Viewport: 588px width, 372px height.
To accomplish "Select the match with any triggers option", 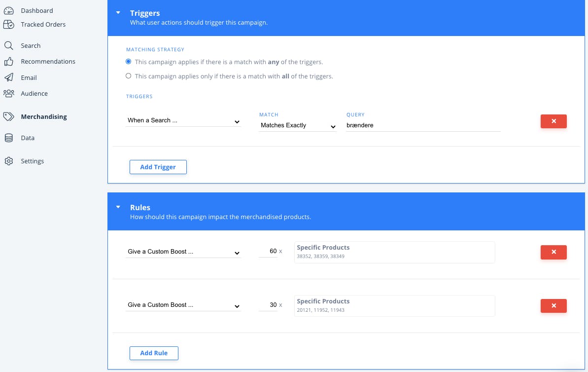I will [128, 62].
